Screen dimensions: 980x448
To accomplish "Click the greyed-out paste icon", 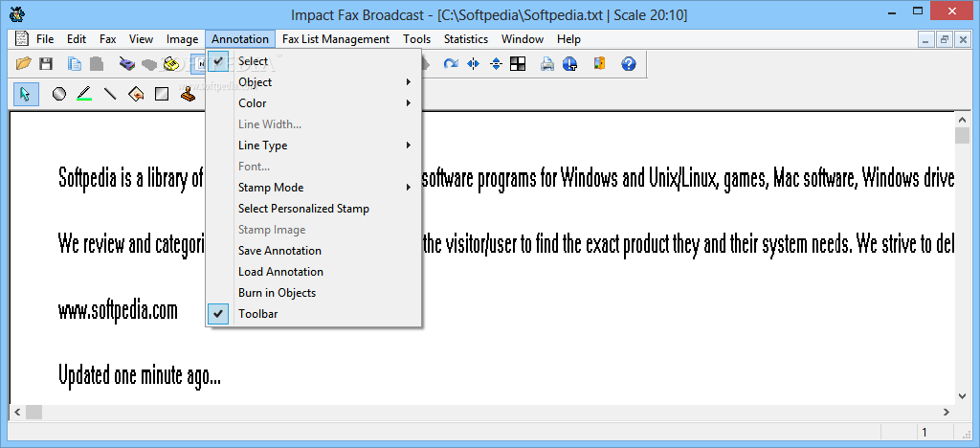I will (x=97, y=63).
